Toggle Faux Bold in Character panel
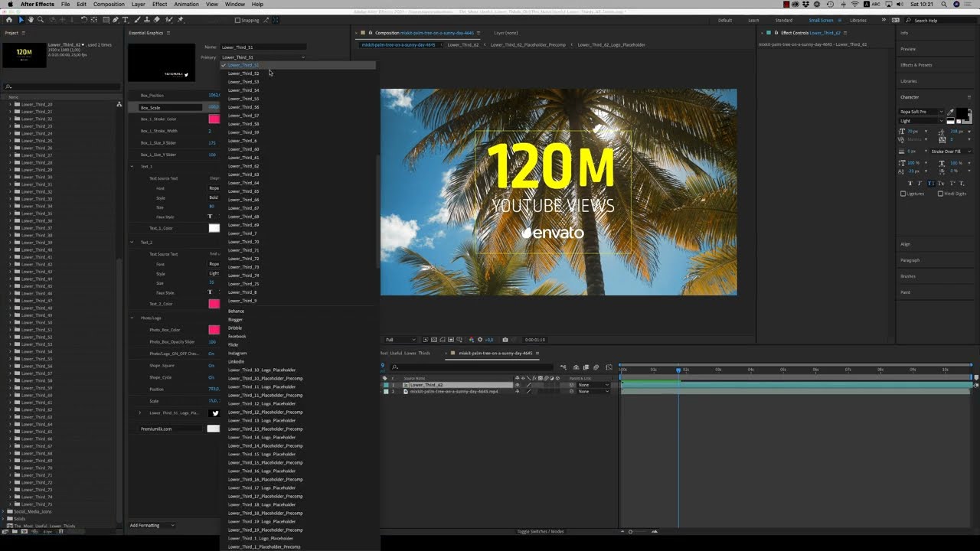 pos(910,183)
